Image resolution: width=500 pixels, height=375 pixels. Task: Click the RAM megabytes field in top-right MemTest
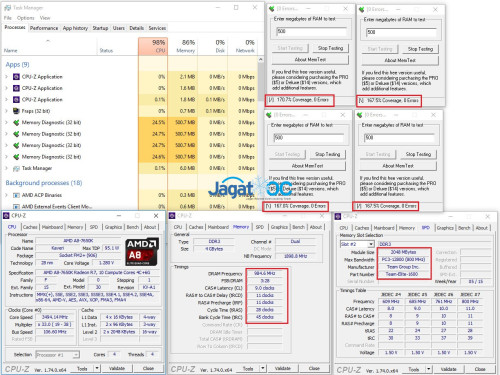click(401, 32)
